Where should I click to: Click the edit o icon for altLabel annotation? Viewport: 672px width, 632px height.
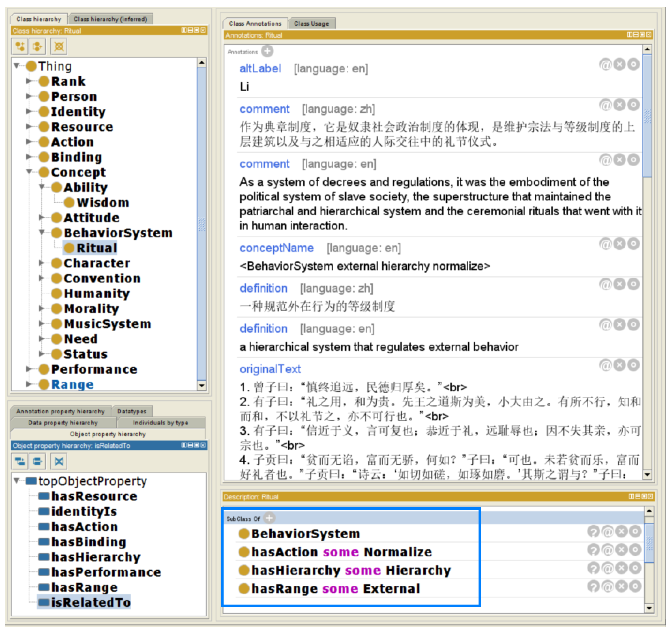[x=633, y=64]
